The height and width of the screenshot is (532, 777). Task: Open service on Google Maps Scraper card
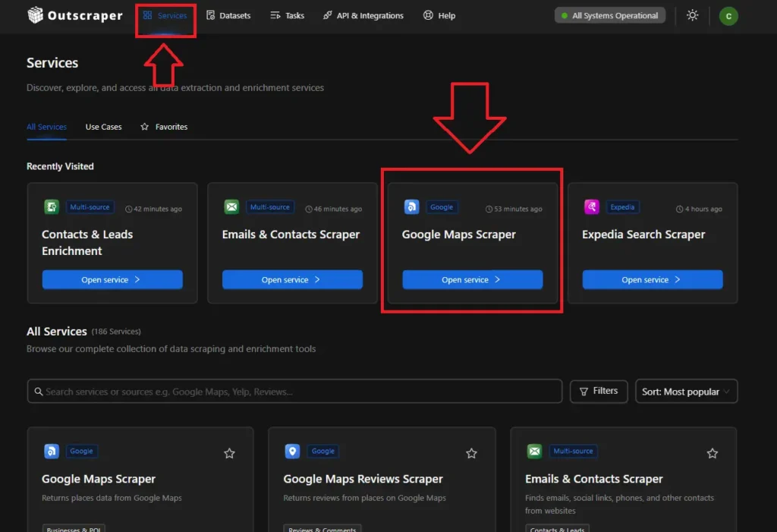point(472,279)
